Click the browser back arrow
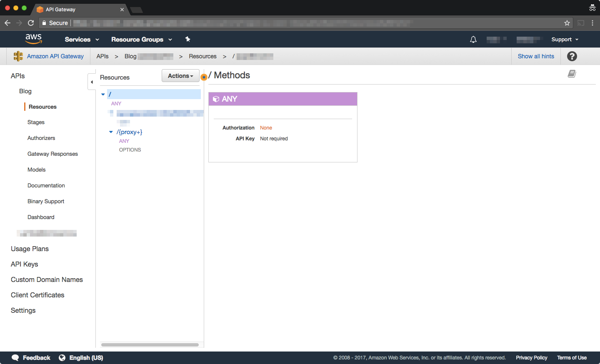This screenshot has height=364, width=600. (7, 23)
